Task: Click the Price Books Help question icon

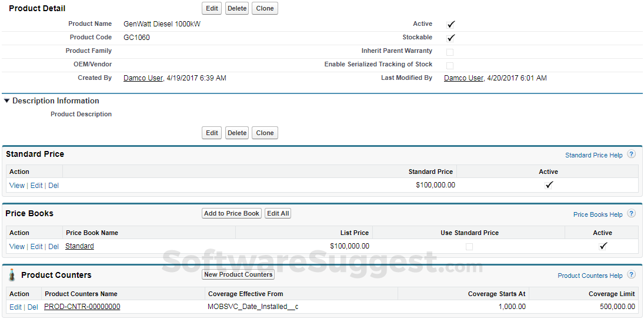Action: [x=631, y=214]
